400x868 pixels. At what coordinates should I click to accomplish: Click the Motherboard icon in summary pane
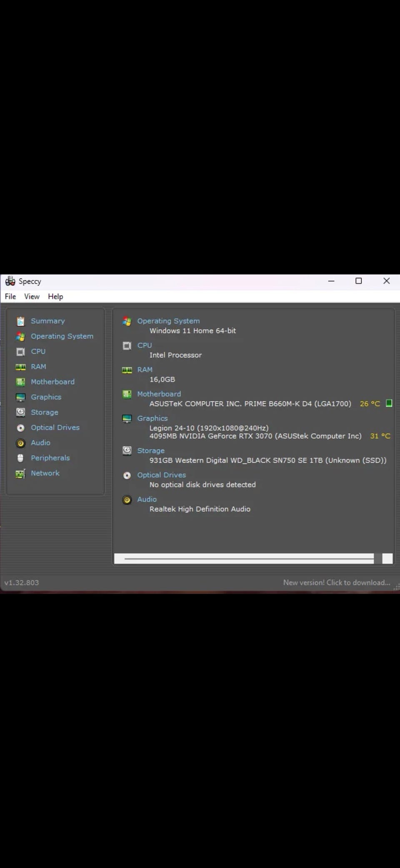tap(127, 394)
